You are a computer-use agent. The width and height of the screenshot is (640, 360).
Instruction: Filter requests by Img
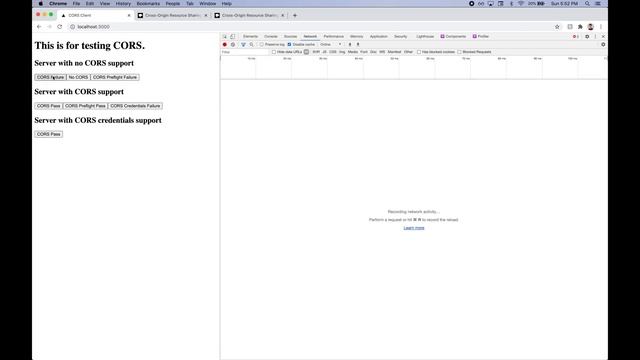click(x=342, y=52)
